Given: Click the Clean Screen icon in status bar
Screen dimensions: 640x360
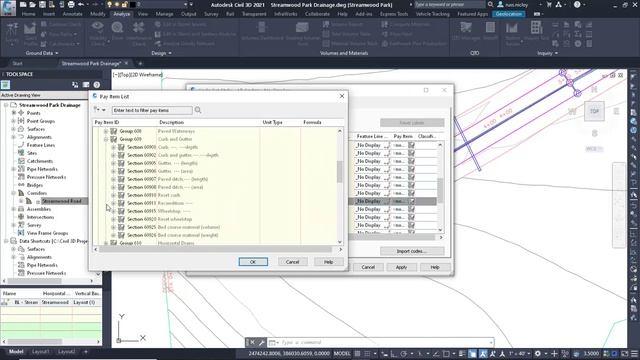Looking at the screenshot, I should [x=625, y=353].
